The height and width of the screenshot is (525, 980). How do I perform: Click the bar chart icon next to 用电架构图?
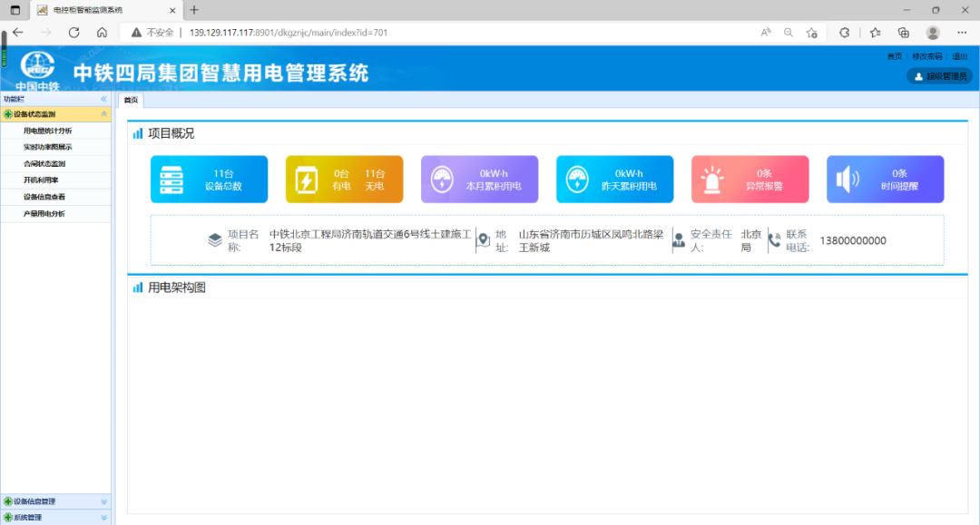(138, 287)
